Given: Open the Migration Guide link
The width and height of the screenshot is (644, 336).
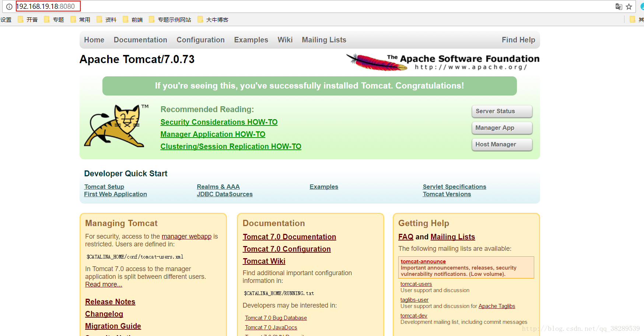Looking at the screenshot, I should [x=113, y=326].
